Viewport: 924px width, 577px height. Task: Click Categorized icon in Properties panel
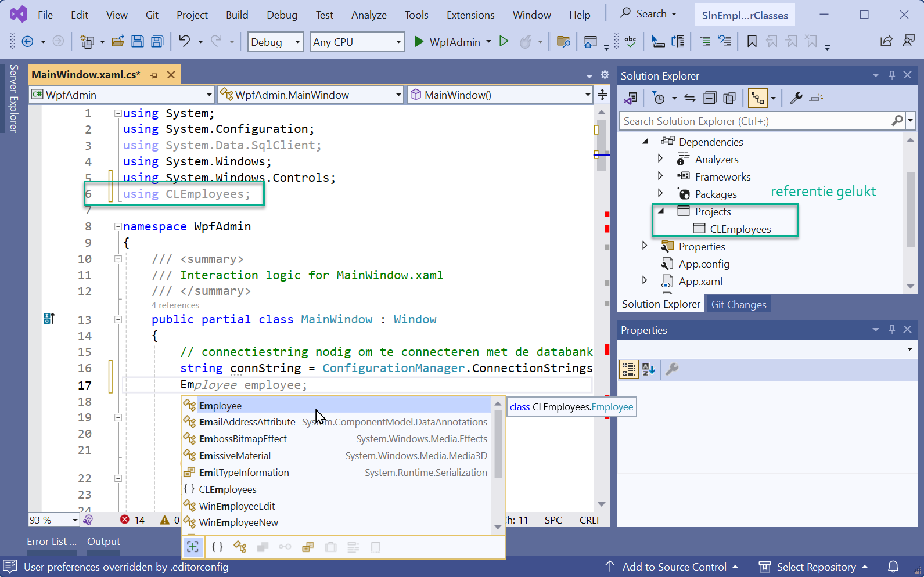click(628, 369)
